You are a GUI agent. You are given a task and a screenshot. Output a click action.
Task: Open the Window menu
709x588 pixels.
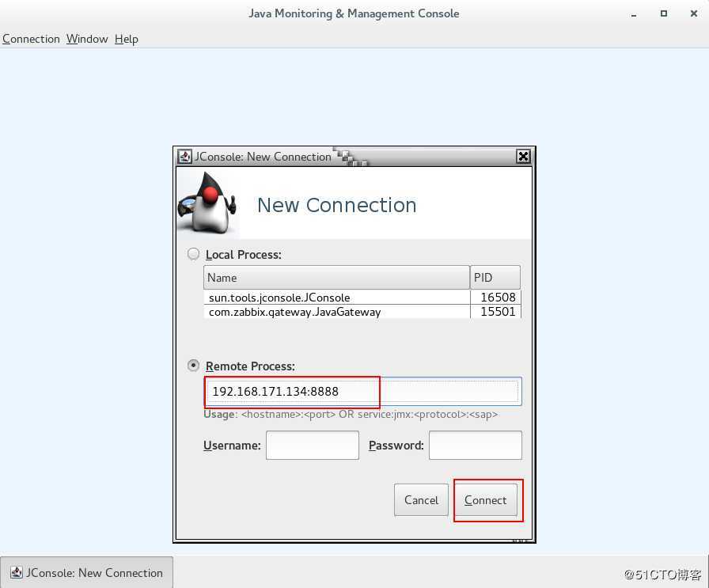pyautogui.click(x=87, y=39)
